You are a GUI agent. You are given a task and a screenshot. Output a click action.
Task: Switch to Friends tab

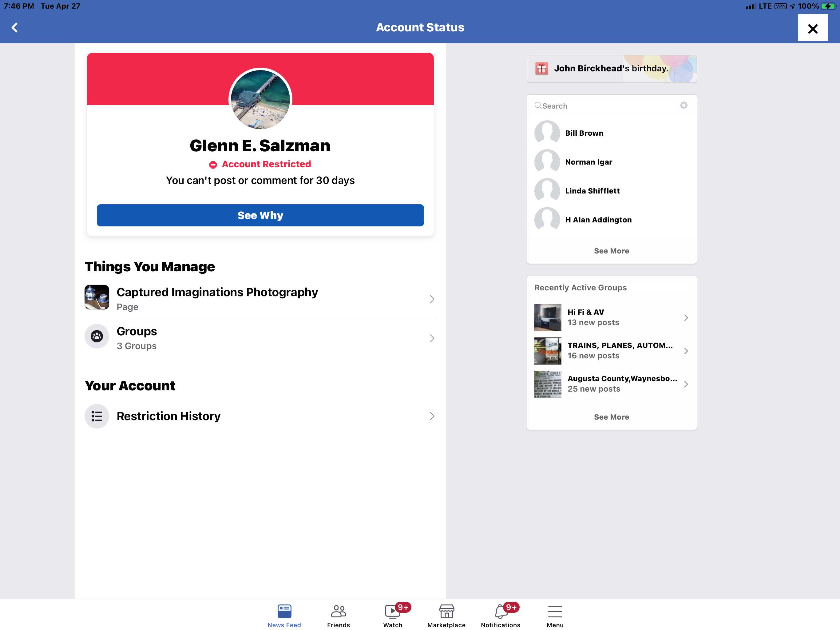click(338, 616)
